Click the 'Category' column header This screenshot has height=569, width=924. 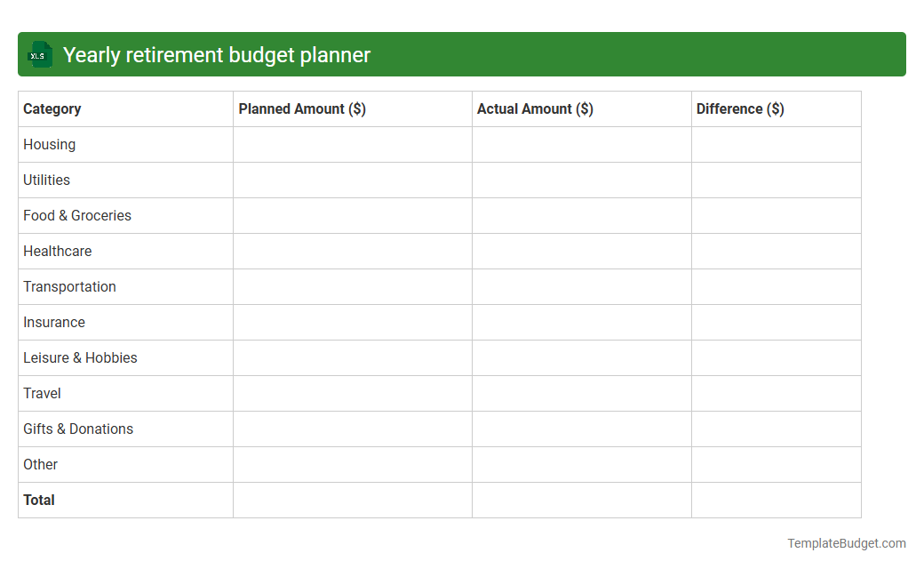(x=52, y=108)
